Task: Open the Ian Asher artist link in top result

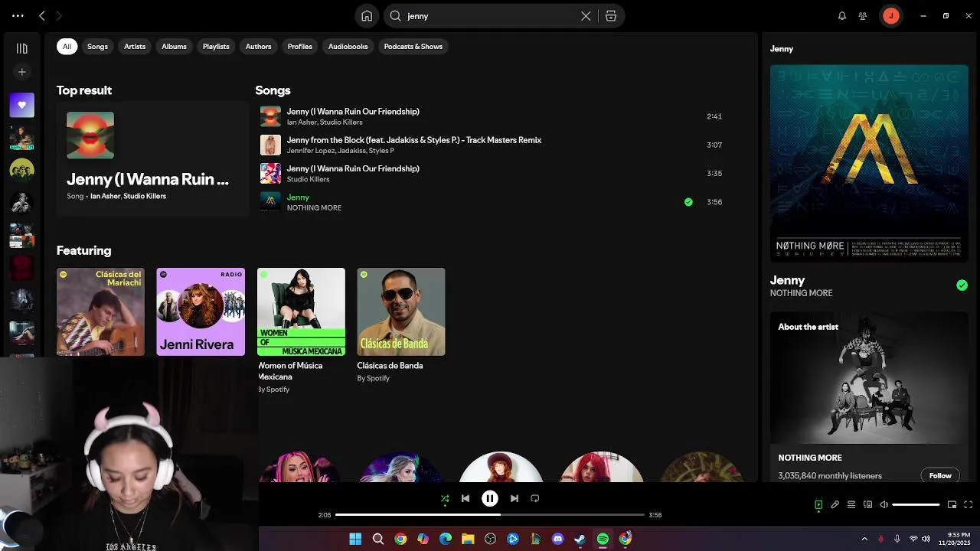Action: (105, 197)
